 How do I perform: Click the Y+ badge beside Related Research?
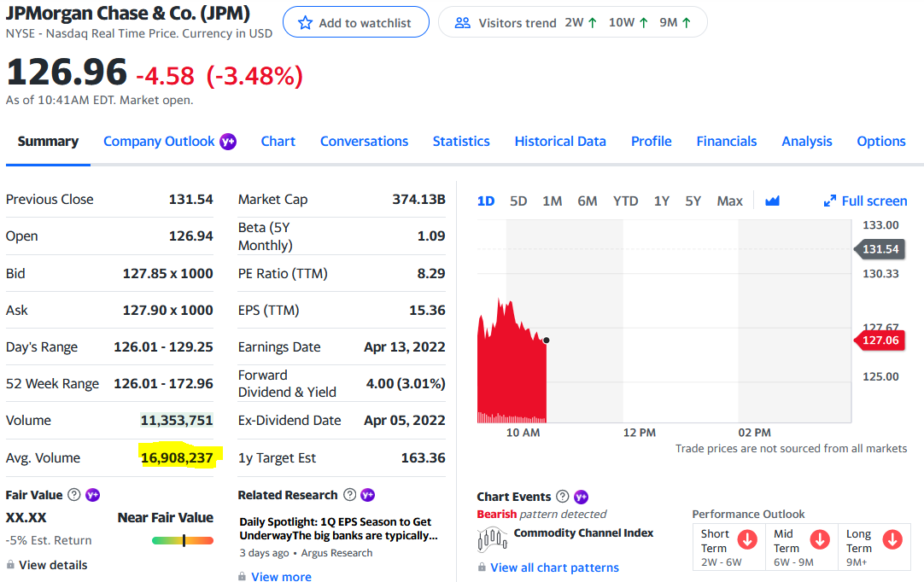[368, 494]
